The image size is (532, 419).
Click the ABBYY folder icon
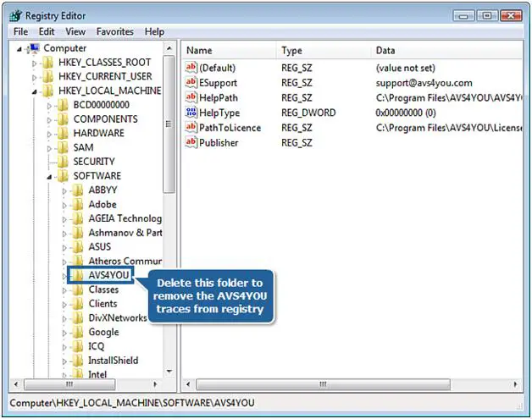78,190
